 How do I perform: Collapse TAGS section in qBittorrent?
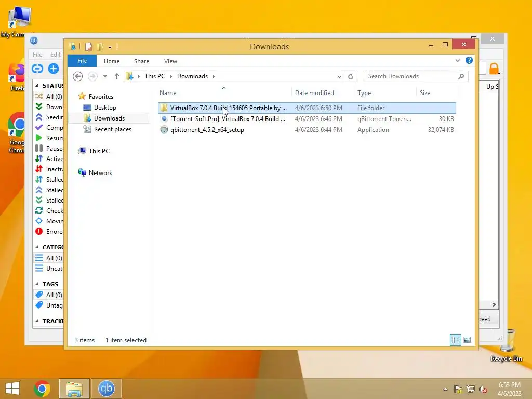pyautogui.click(x=37, y=284)
